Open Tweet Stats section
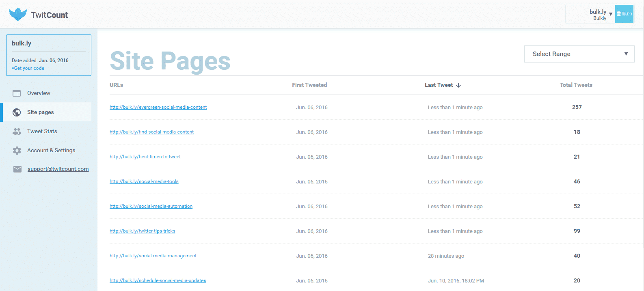 pos(42,131)
